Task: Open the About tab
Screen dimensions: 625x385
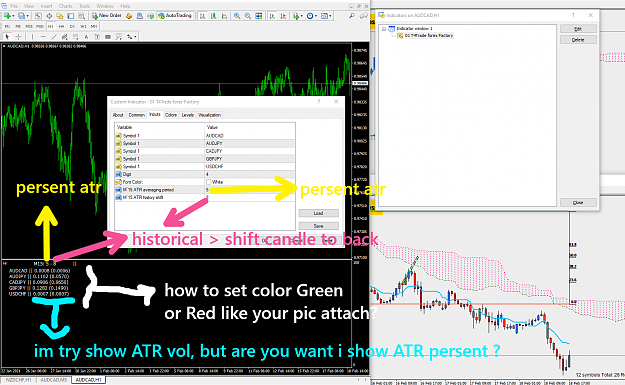Action: tap(118, 115)
